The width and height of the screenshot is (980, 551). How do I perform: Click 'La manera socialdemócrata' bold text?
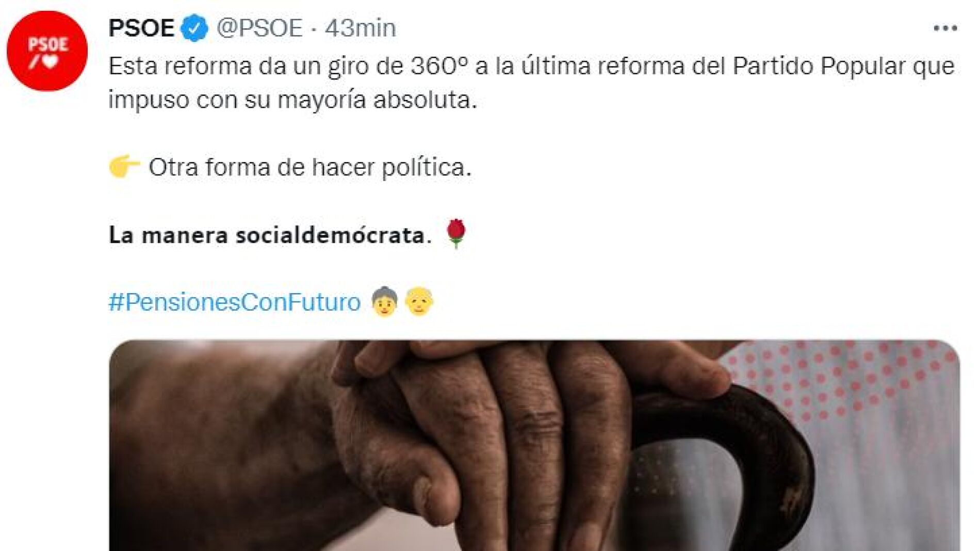(270, 235)
